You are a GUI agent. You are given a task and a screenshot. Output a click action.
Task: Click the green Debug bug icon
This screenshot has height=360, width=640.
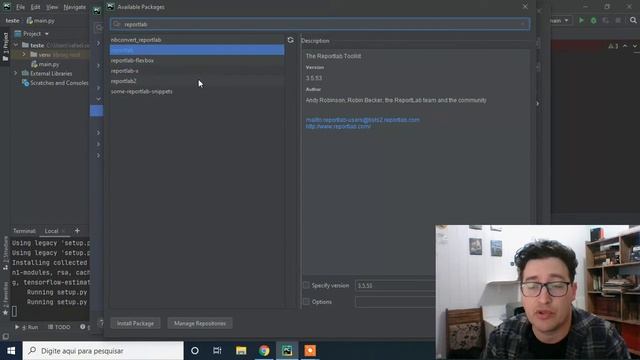point(593,20)
